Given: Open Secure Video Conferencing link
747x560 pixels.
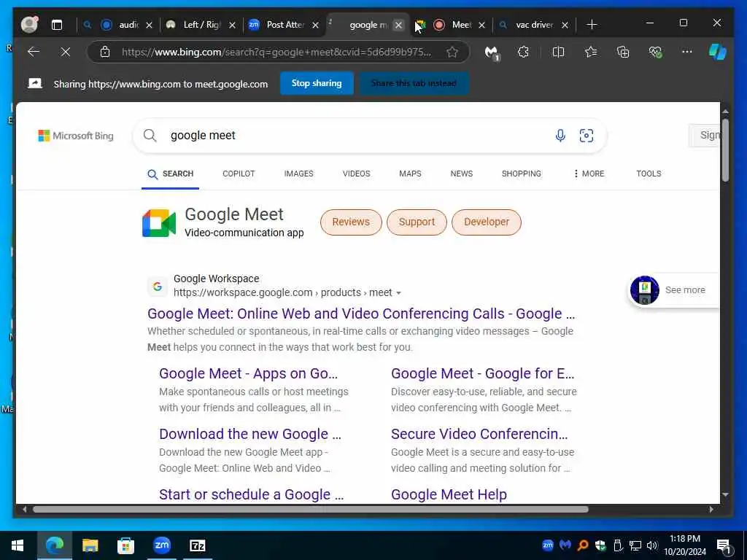Looking at the screenshot, I should point(479,434).
